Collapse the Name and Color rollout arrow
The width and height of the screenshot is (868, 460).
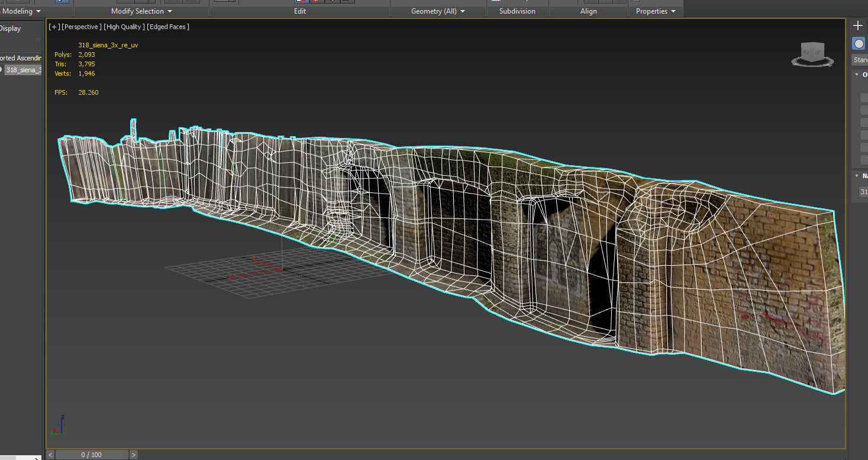(857, 176)
